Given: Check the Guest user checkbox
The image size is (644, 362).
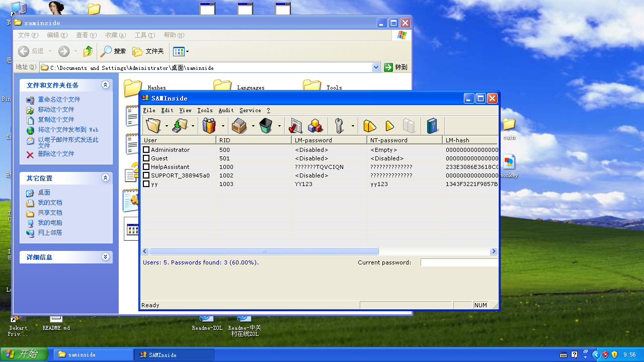Looking at the screenshot, I should click(x=146, y=158).
